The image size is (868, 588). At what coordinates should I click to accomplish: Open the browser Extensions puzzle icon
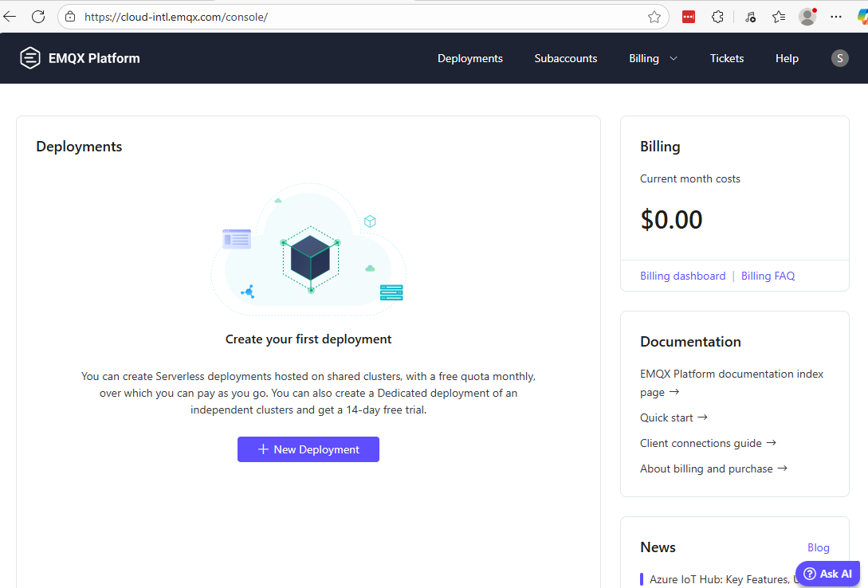[x=717, y=17]
